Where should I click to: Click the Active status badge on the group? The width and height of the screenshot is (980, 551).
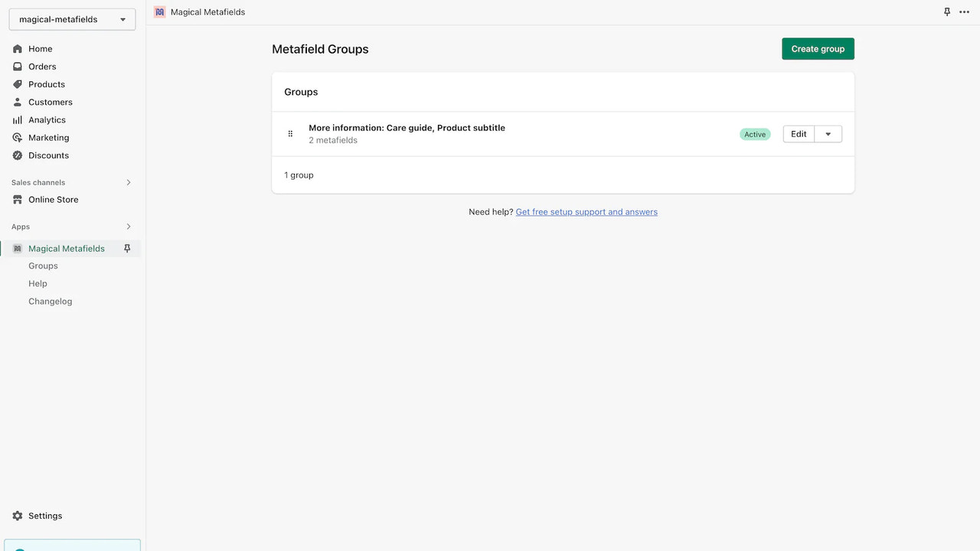[x=754, y=134]
